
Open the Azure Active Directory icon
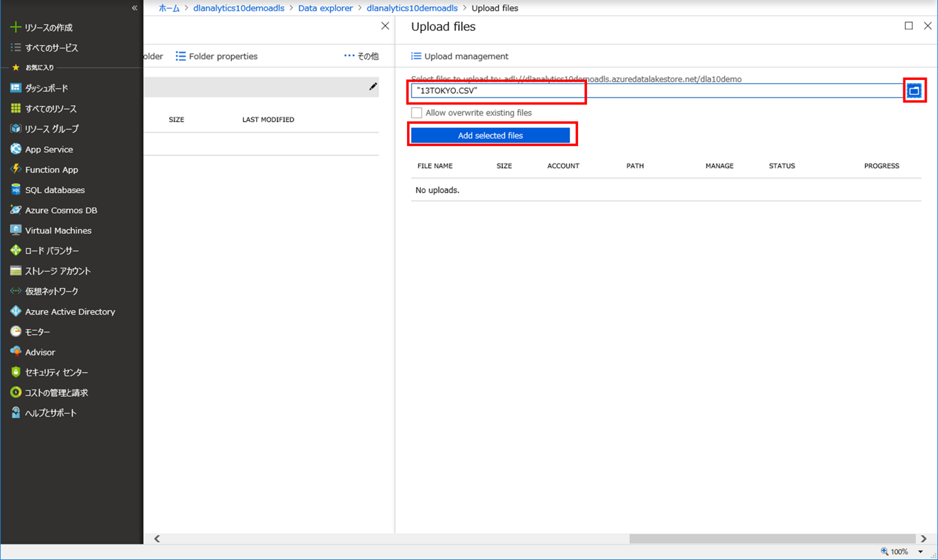click(x=16, y=311)
